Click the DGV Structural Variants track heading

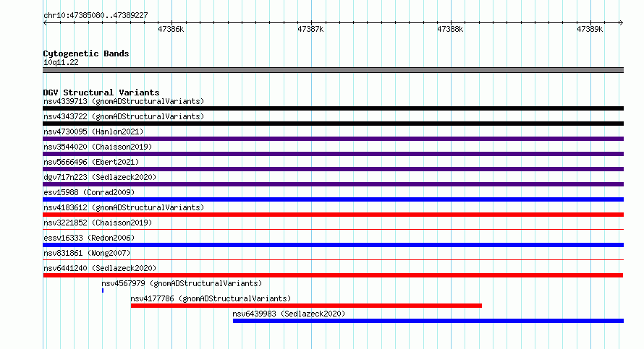101,92
